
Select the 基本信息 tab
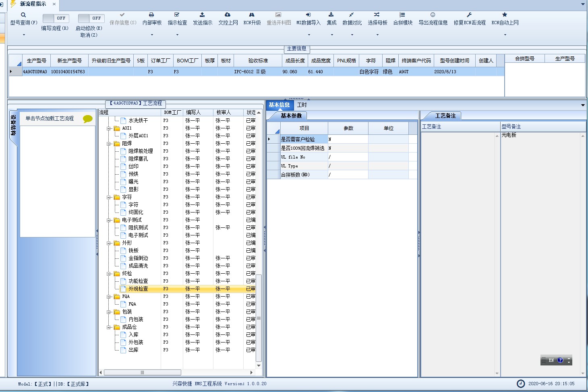[x=279, y=105]
